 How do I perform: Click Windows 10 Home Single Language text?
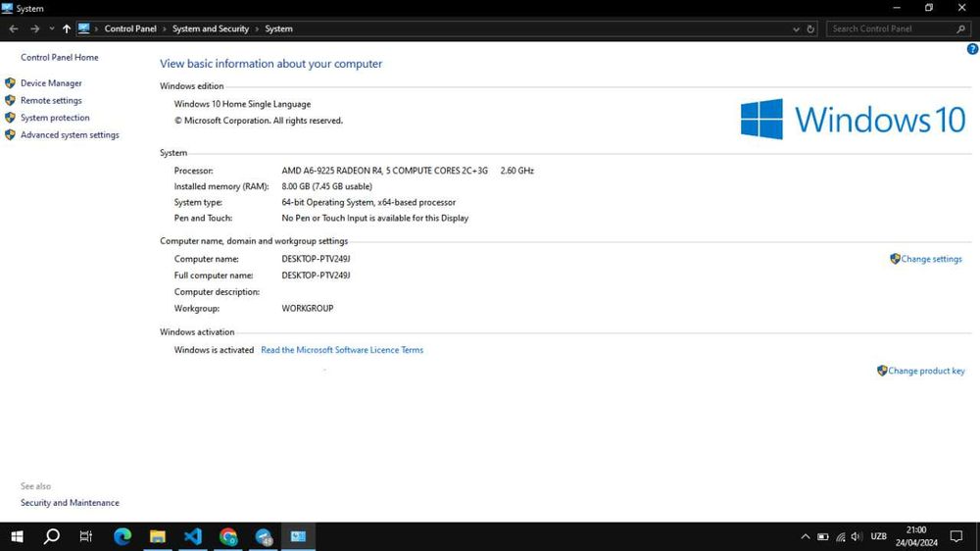242,105
